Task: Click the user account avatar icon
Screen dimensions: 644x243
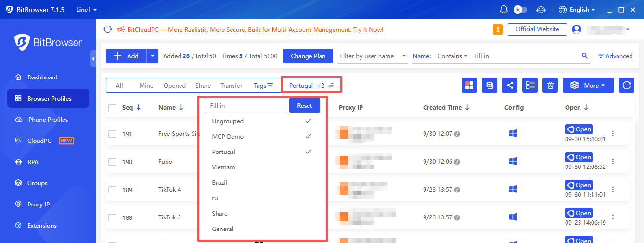Action: [x=576, y=29]
